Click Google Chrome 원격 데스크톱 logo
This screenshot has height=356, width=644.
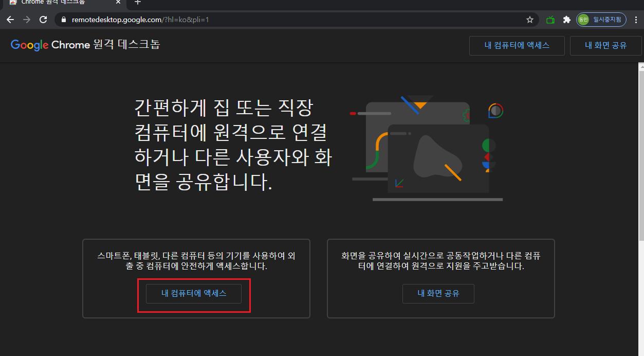(85, 45)
